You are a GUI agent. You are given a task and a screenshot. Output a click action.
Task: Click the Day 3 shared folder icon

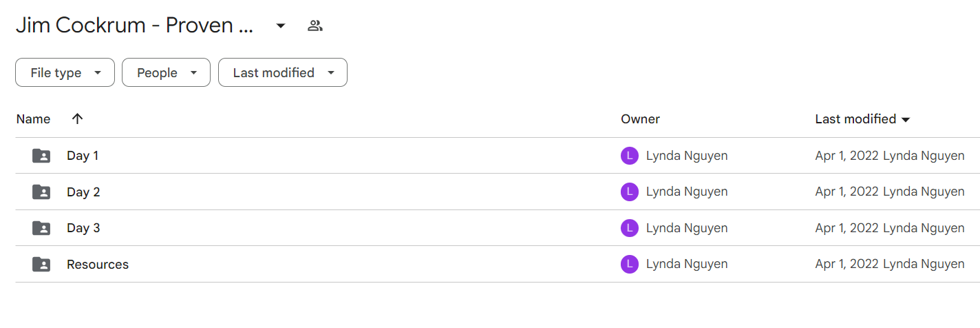click(41, 228)
